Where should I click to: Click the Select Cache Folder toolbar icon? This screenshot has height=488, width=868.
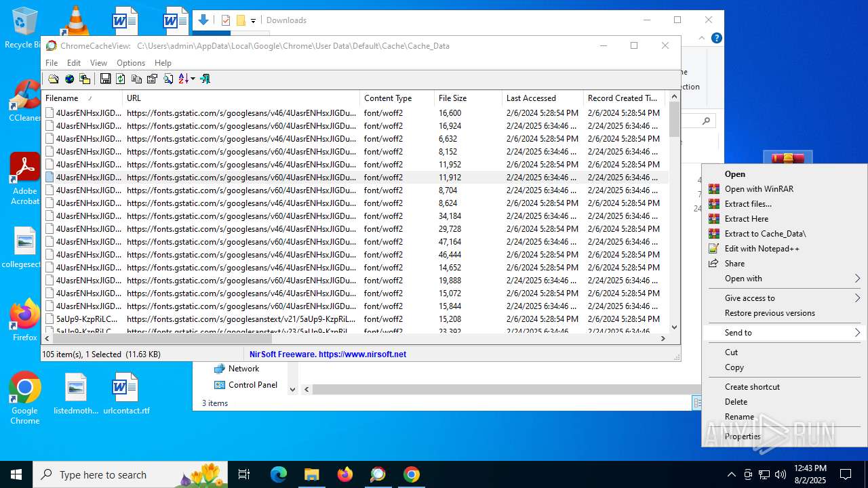click(53, 79)
